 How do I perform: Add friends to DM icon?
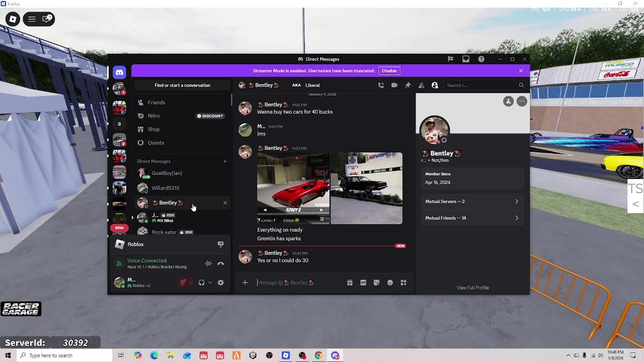coord(422,85)
